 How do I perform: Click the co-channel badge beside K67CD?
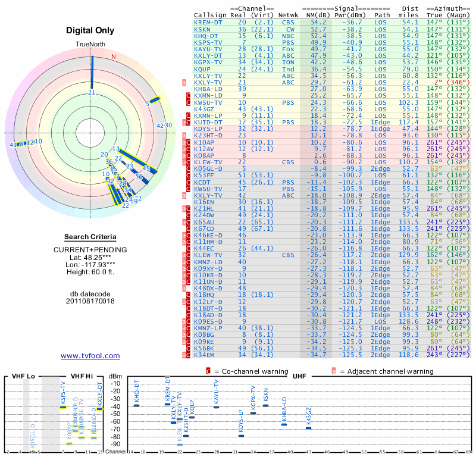point(188,228)
